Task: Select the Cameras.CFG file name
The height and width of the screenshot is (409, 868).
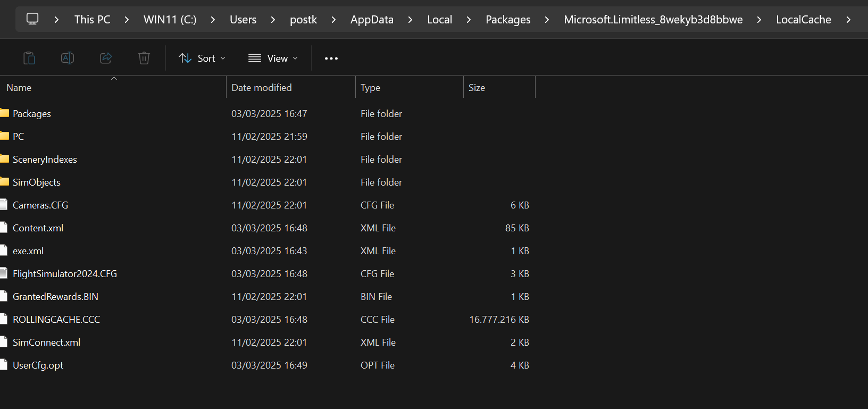Action: pos(40,205)
